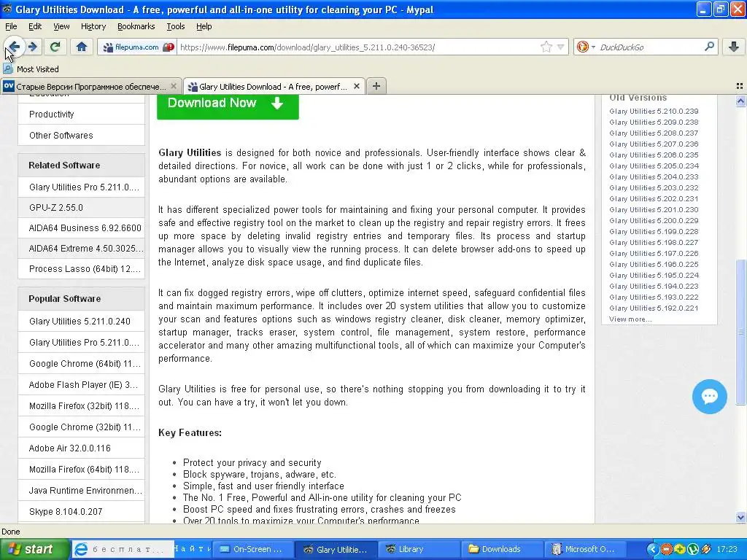Go forward with the forward arrow
This screenshot has height=560, width=747.
[x=33, y=47]
